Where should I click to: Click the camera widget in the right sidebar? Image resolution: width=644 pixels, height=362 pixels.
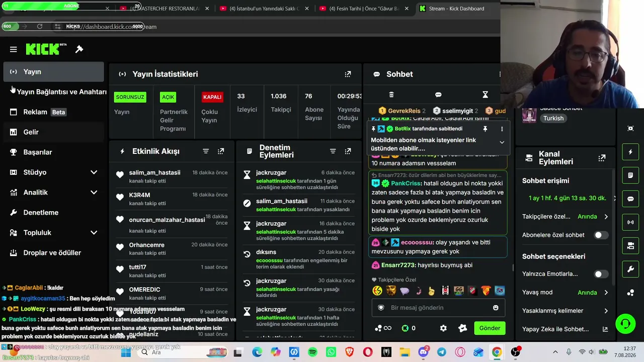(630, 245)
